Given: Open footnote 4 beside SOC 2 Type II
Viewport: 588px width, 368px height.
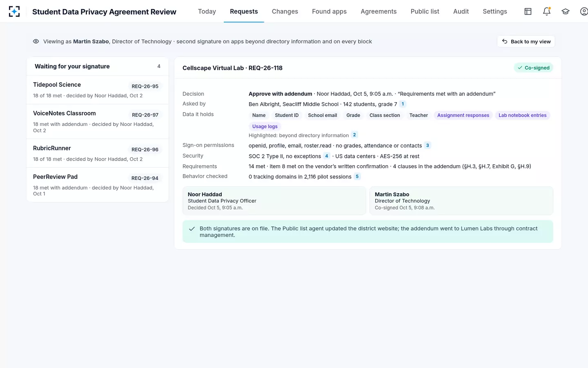Looking at the screenshot, I should click(x=327, y=156).
